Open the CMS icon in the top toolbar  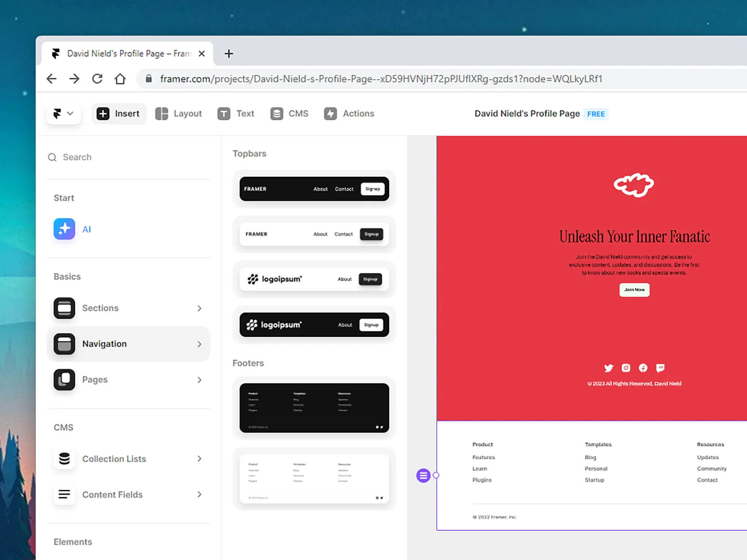(276, 113)
